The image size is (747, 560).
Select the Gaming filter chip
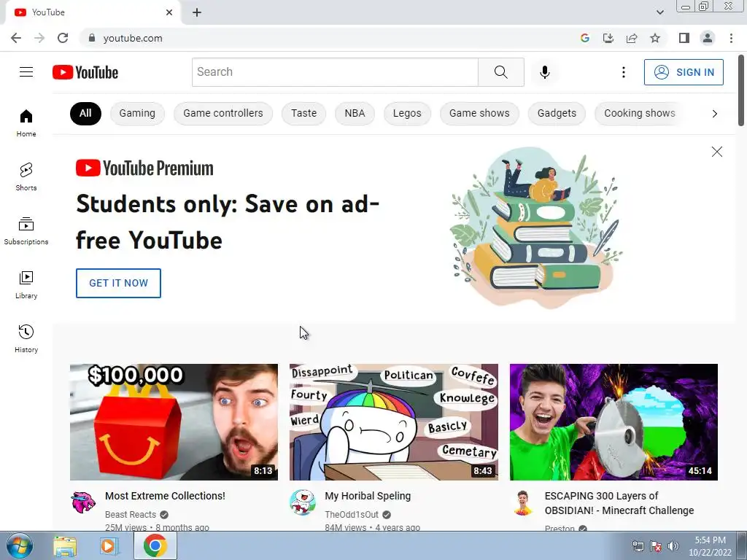(x=137, y=113)
